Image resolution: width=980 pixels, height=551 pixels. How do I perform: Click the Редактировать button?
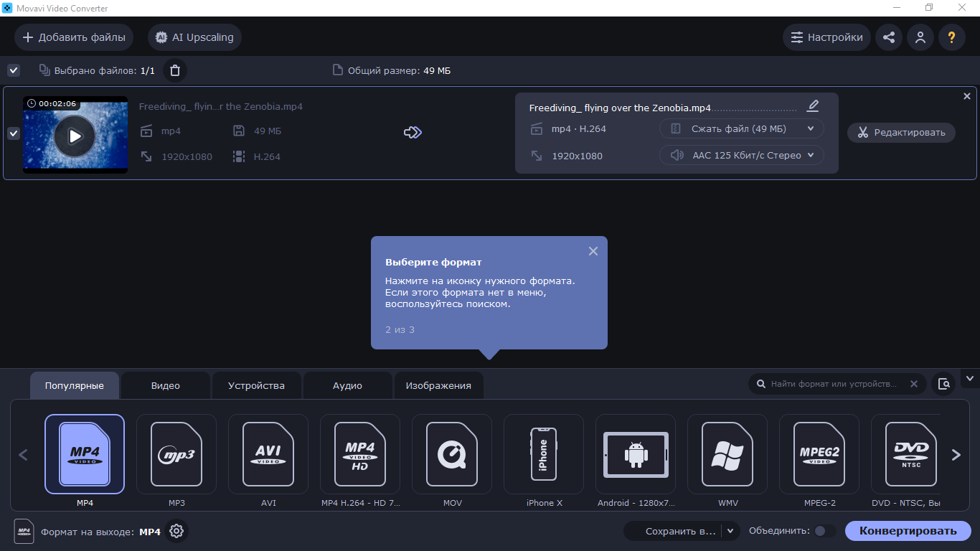click(901, 133)
